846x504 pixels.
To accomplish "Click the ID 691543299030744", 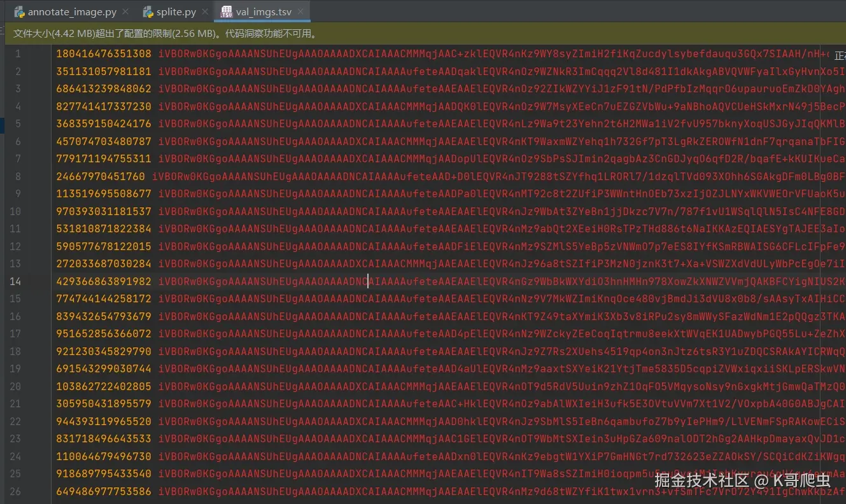I will pos(104,368).
